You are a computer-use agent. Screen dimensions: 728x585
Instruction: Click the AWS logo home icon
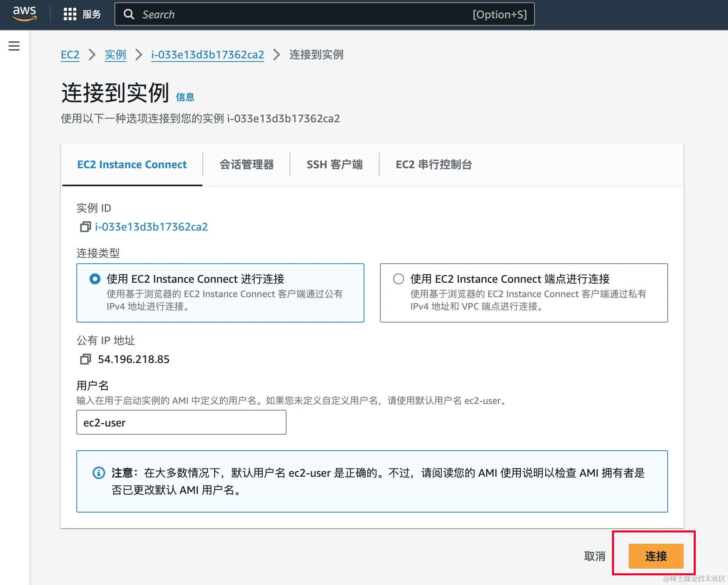[25, 14]
